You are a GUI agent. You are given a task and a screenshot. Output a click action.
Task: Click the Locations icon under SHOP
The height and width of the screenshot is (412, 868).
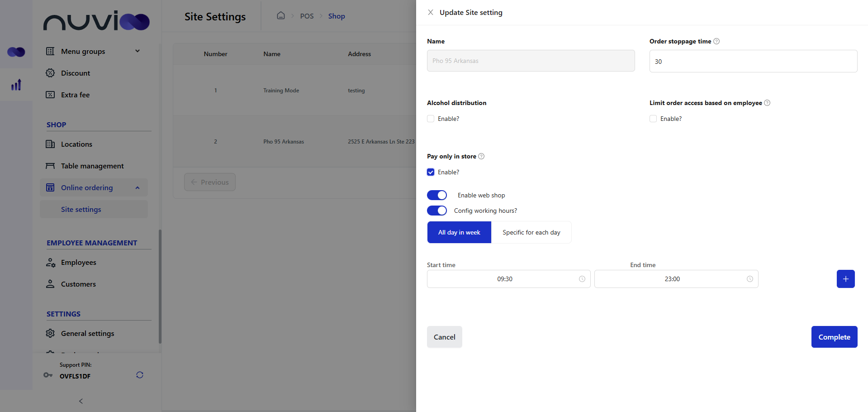[x=50, y=144]
